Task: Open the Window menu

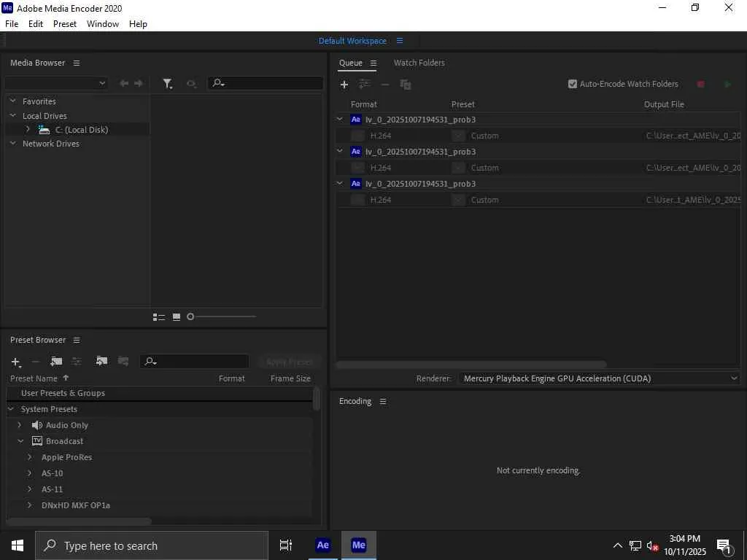Action: (103, 24)
